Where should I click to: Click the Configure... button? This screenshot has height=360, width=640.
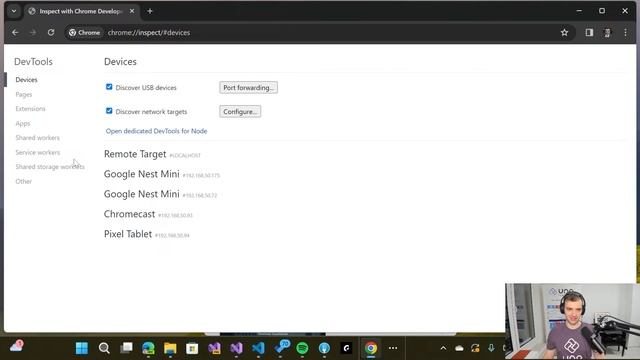[240, 111]
